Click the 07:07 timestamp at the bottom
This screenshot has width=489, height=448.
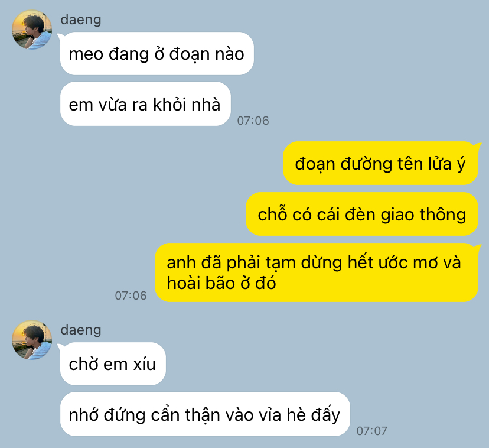(371, 431)
